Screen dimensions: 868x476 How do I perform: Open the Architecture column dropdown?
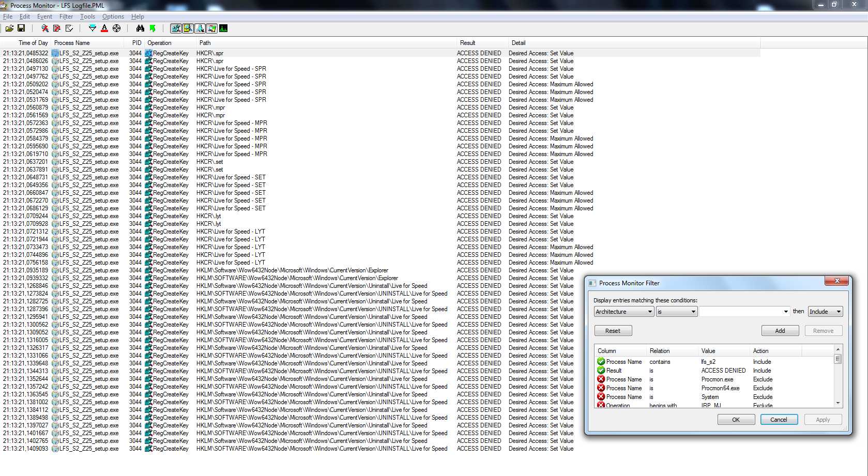click(624, 312)
